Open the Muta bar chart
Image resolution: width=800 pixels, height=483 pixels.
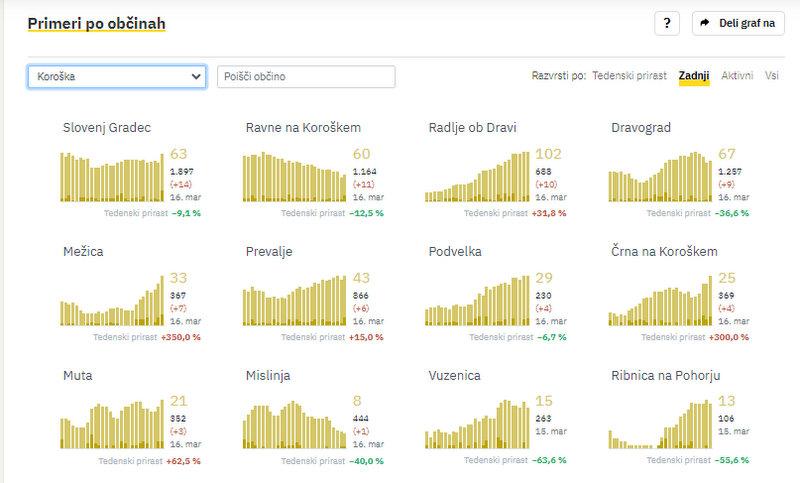point(112,425)
